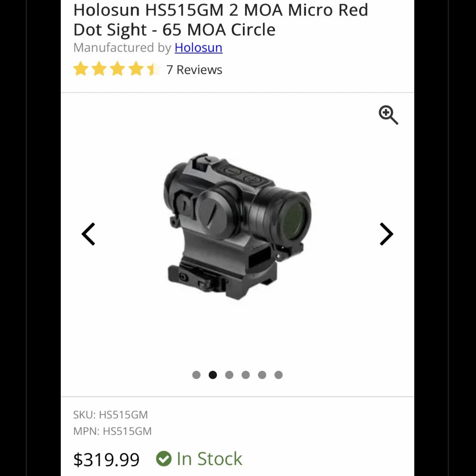This screenshot has height=476, width=476.
Task: Advance the image gallery with the right chevron
Action: coord(386,234)
